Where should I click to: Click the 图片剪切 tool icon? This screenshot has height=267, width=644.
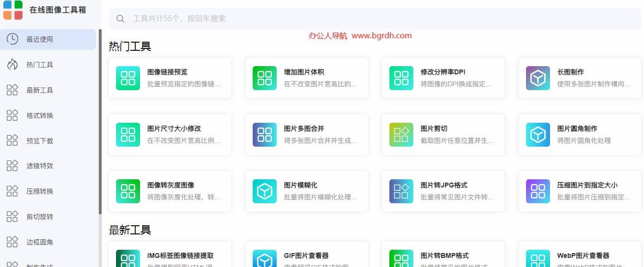click(401, 135)
